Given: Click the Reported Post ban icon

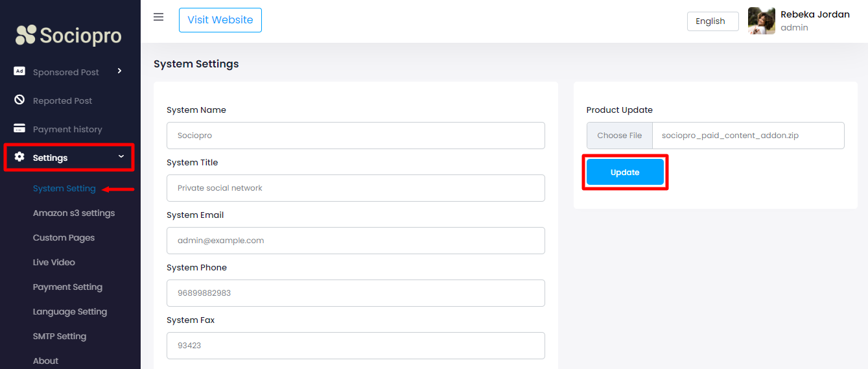Looking at the screenshot, I should [19, 100].
